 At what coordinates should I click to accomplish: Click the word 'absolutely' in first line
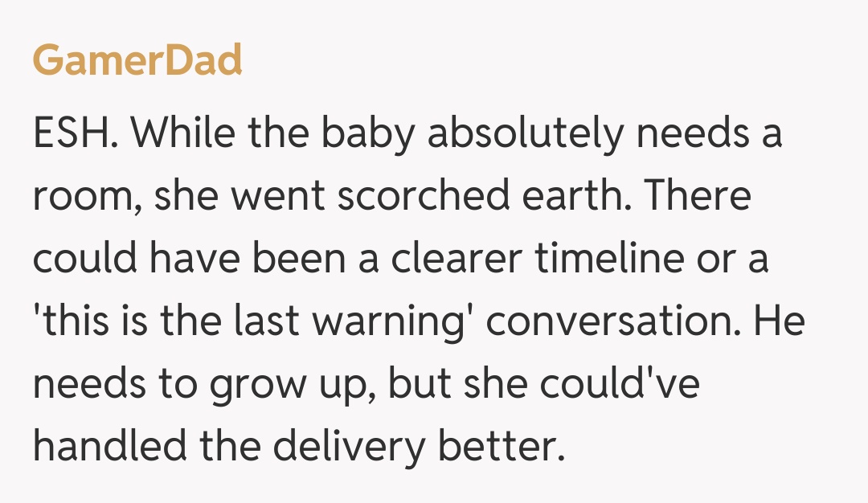524,134
